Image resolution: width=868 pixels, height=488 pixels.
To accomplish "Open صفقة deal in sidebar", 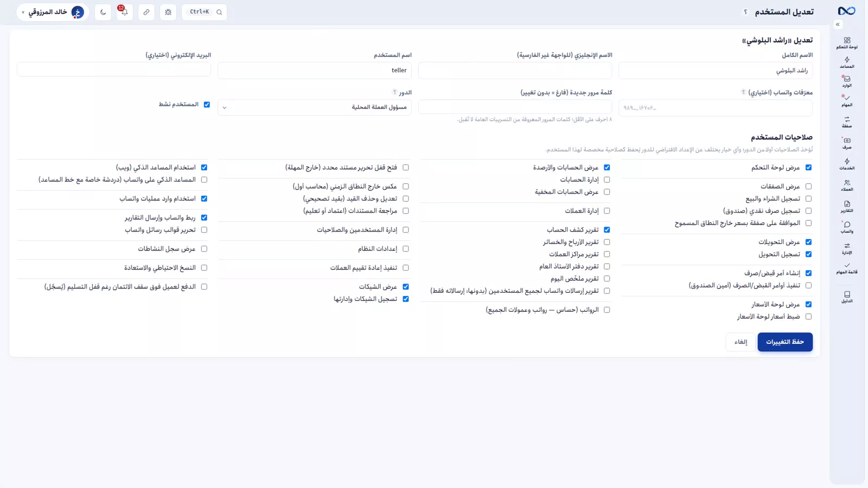I will click(x=847, y=121).
